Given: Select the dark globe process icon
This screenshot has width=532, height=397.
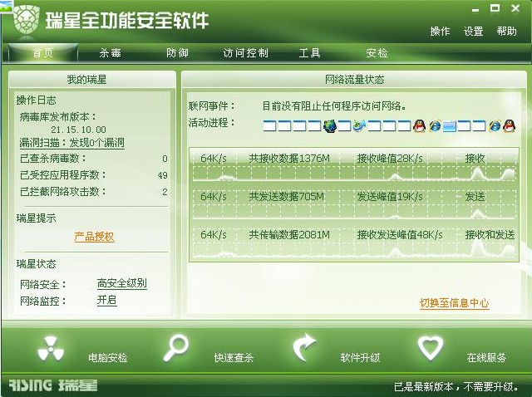Looking at the screenshot, I should (330, 125).
